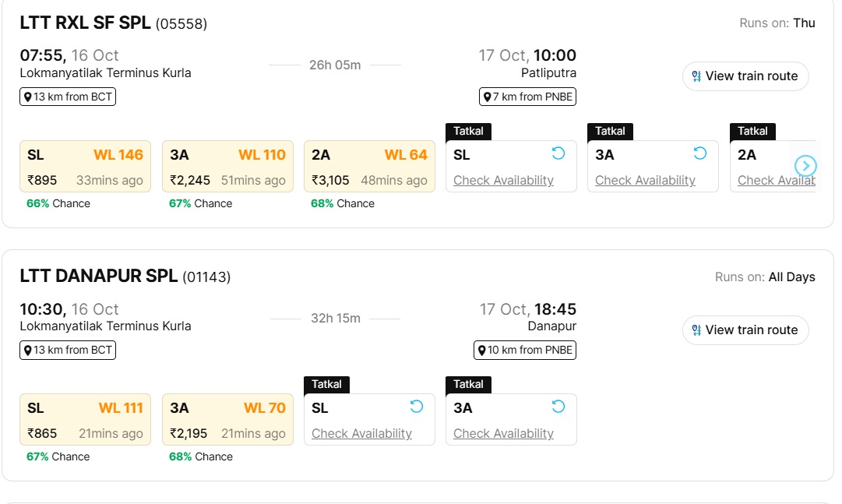Click View train route for LTT DANAPUR SPL

745,330
